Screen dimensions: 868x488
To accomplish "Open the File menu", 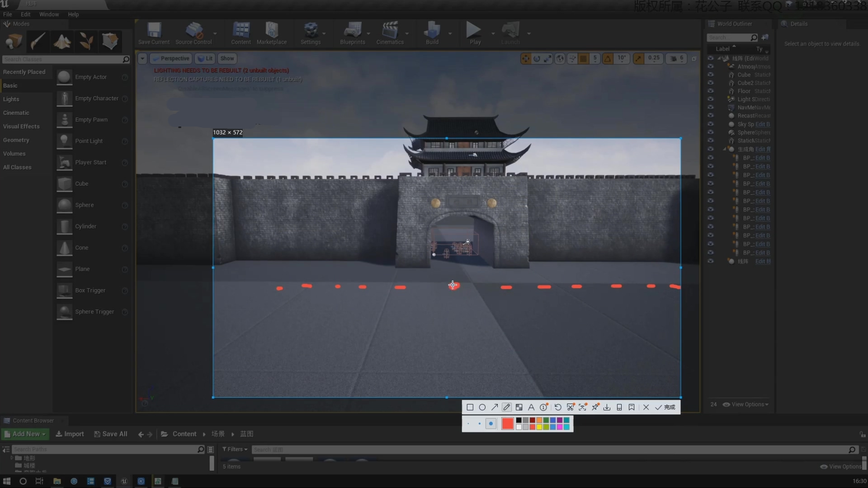I will tap(8, 14).
